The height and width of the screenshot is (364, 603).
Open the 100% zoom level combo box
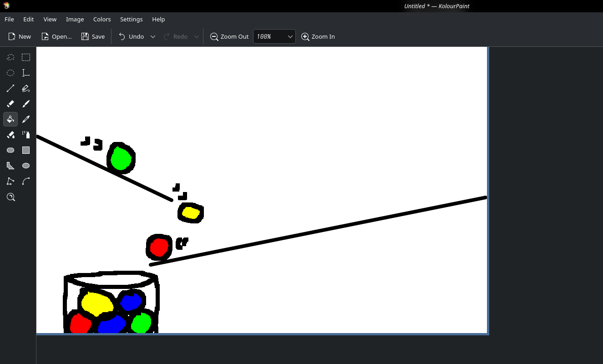click(x=274, y=36)
